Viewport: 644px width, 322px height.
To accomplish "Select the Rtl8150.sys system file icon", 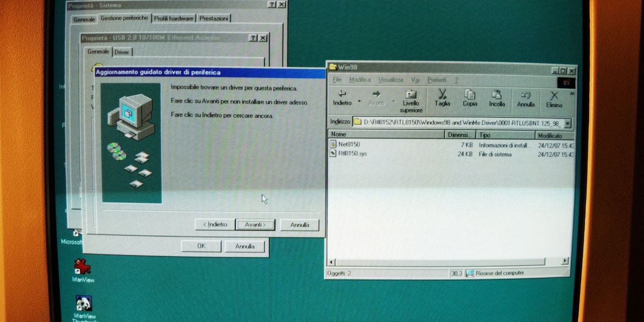I will [x=333, y=153].
